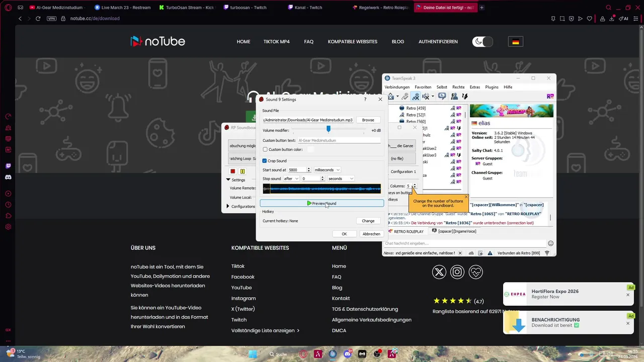Open the Instagram social icon
Image resolution: width=644 pixels, height=362 pixels.
[457, 272]
